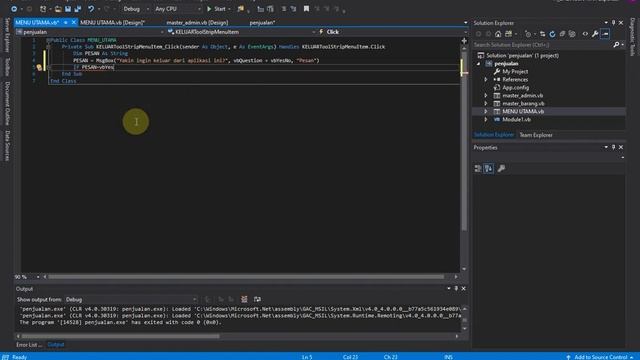This screenshot has width=640, height=360.
Task: Select Module1.vb in Solution Explorer
Action: pyautogui.click(x=516, y=120)
